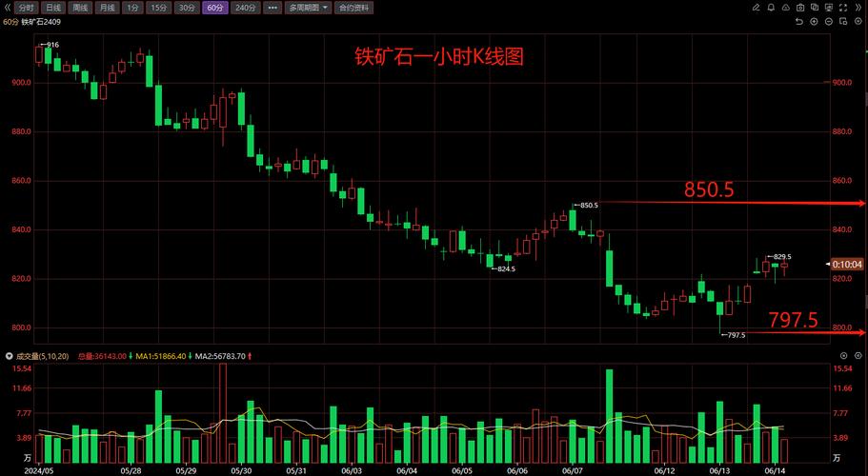Viewport: 868px width, 476px height.
Task: Select the 240分 period tab
Action: click(245, 8)
